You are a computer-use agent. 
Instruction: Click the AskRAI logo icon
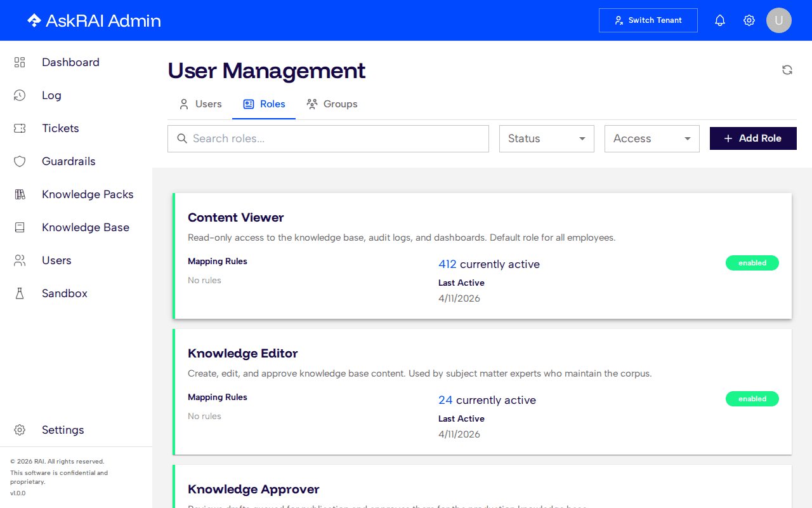click(x=34, y=20)
